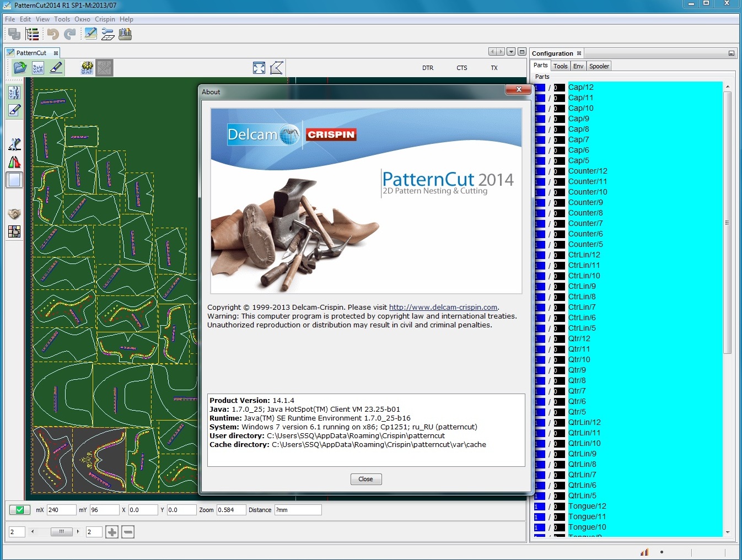
Task: Click the scroll tabs left arrow
Action: tap(492, 52)
